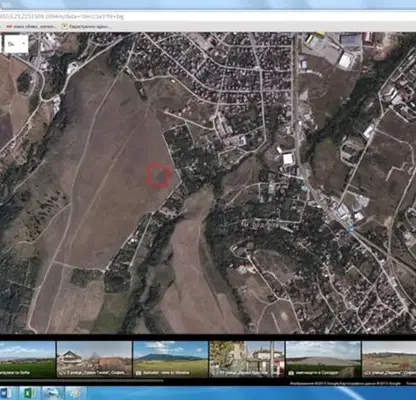This screenshot has height=400, width=416.
Task: Select the red outlined parcel on the map
Action: (x=159, y=174)
